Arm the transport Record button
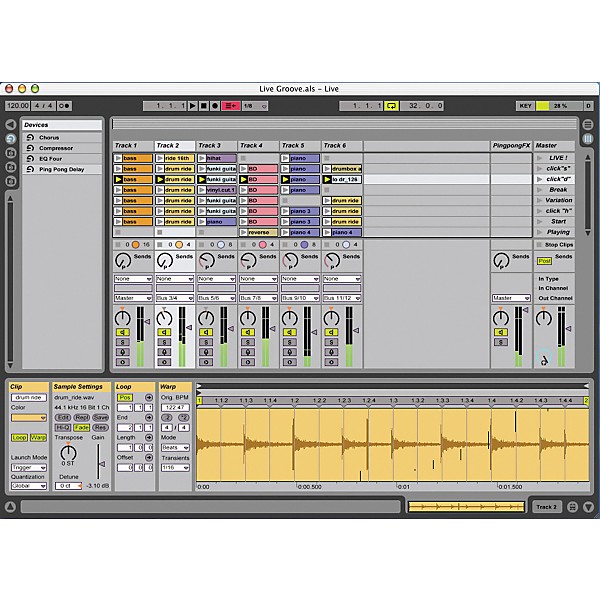The image size is (600, 600). 215,106
